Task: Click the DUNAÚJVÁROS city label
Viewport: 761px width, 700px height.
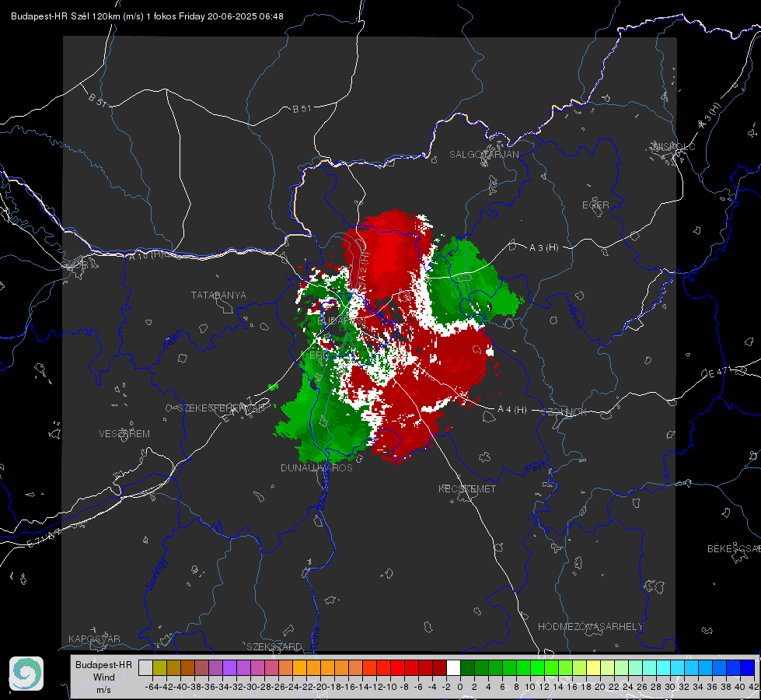Action: 316,467
